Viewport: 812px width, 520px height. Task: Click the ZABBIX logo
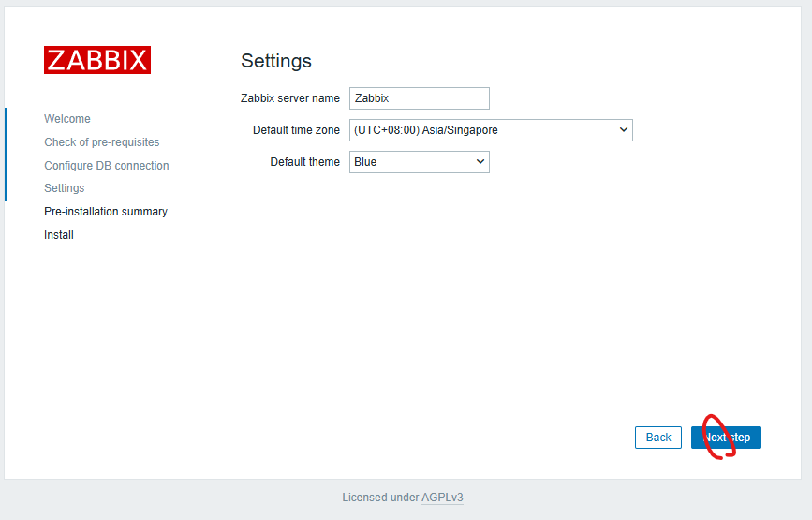point(97,60)
